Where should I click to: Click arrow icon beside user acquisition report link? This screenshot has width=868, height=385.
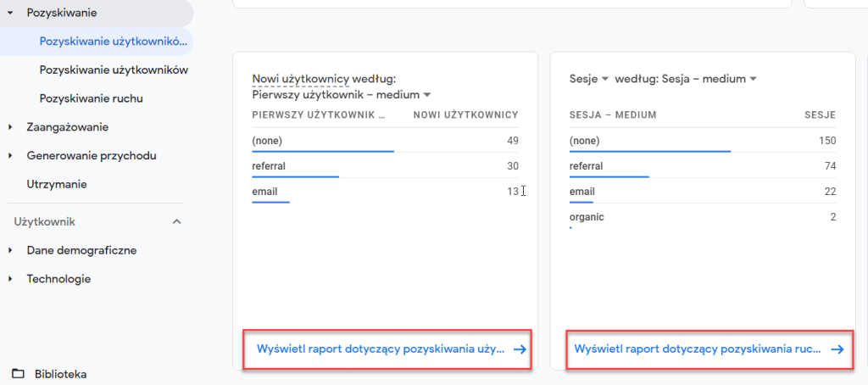[x=520, y=349]
